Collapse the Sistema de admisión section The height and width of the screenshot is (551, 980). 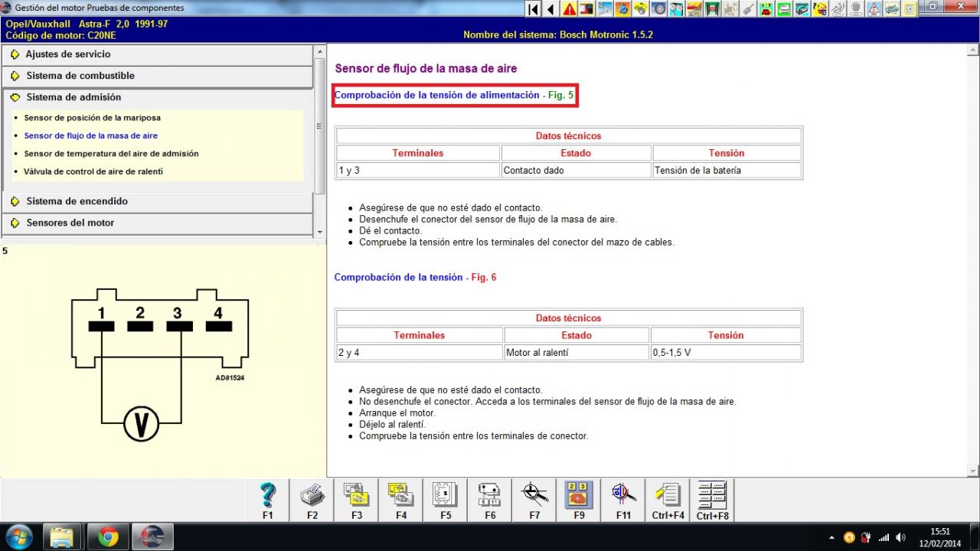[x=73, y=97]
